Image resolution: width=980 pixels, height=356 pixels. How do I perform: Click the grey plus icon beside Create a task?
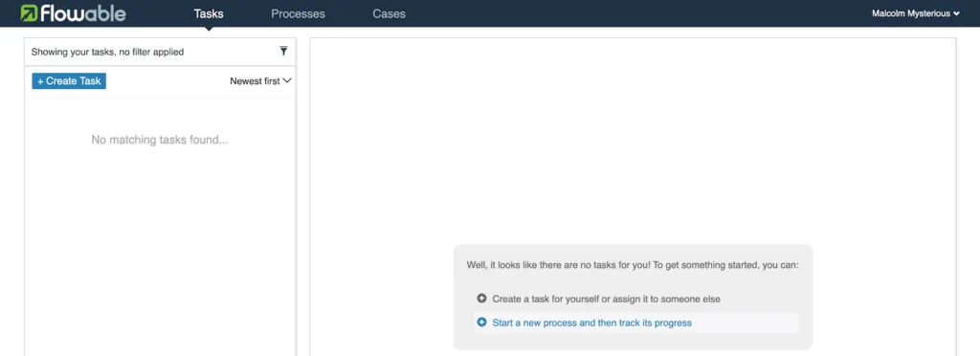(481, 299)
